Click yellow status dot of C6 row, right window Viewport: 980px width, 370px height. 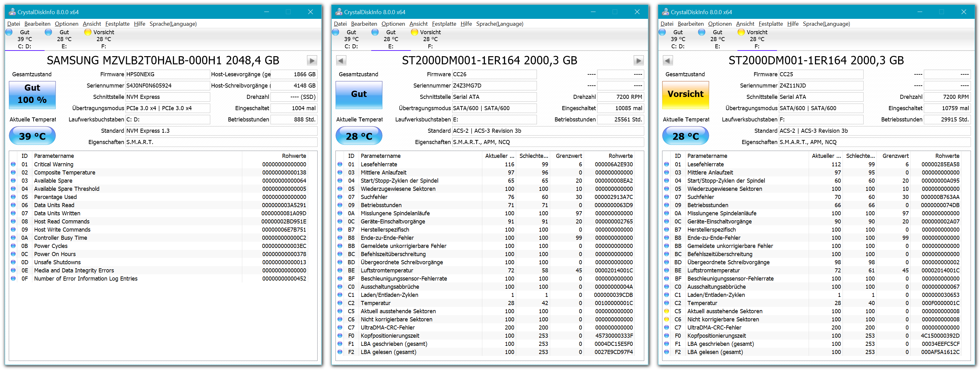(667, 319)
